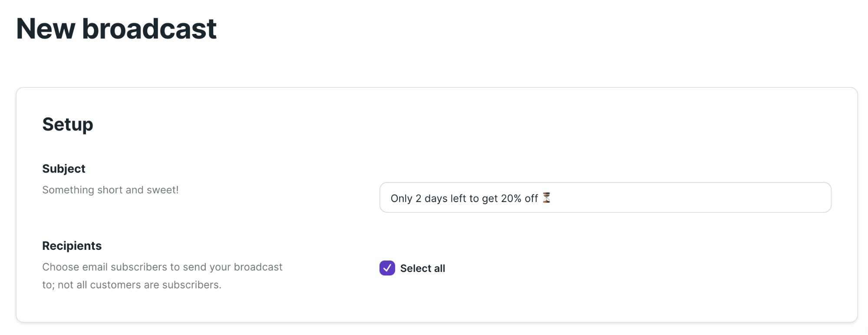Screen dimensions: 868x335
Task: Click the word 'broadcast' in recipients description
Action: (258, 267)
